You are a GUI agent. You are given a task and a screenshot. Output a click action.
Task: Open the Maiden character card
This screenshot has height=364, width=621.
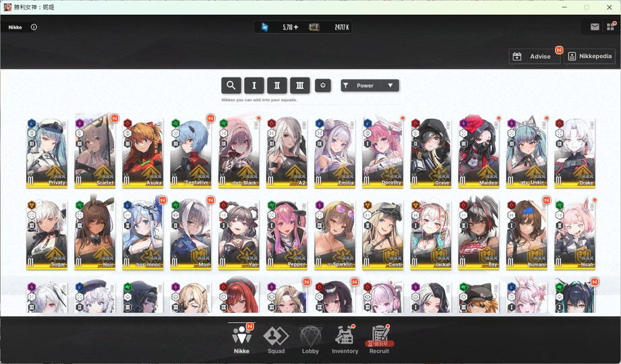[x=479, y=153]
